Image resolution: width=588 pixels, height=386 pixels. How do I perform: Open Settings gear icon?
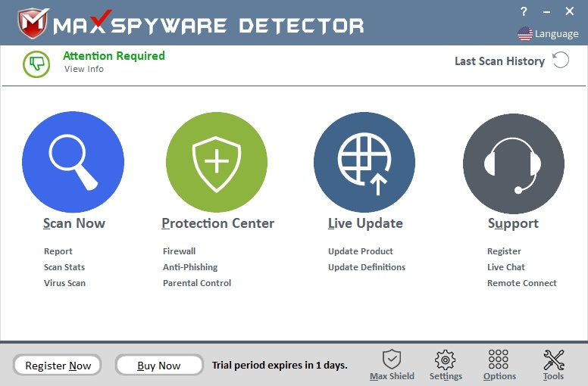446,360
